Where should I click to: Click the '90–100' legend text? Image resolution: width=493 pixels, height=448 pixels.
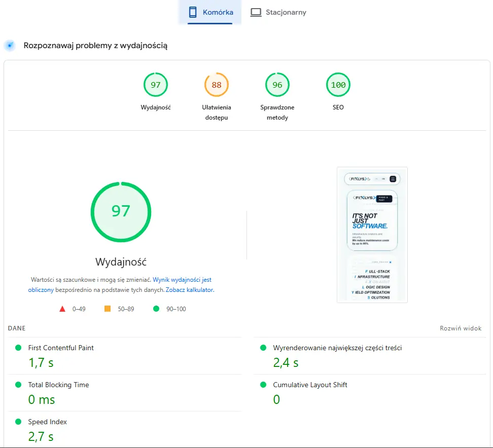pos(176,309)
